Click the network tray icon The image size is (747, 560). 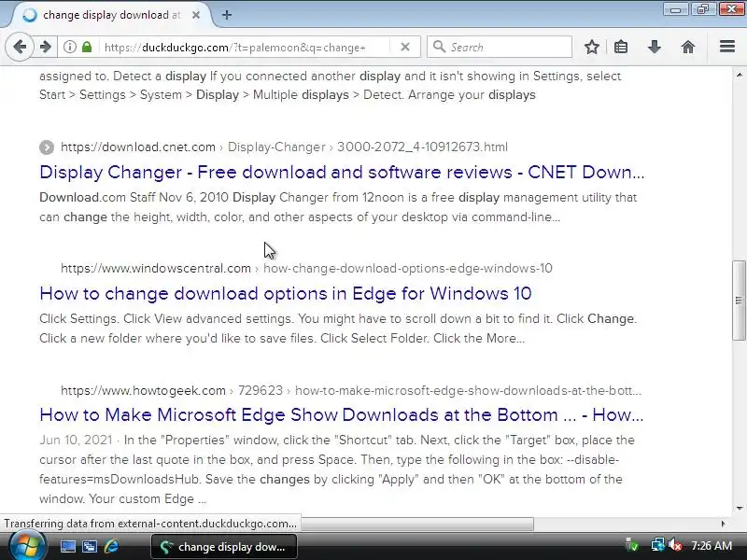657,545
